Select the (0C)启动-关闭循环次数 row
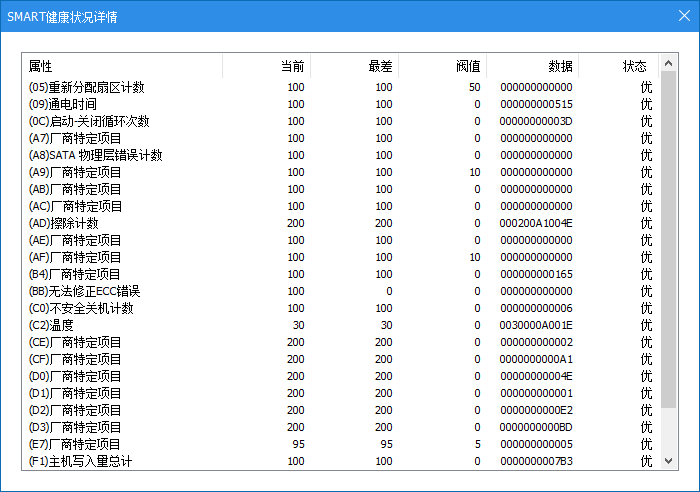Image resolution: width=700 pixels, height=492 pixels. (x=89, y=122)
